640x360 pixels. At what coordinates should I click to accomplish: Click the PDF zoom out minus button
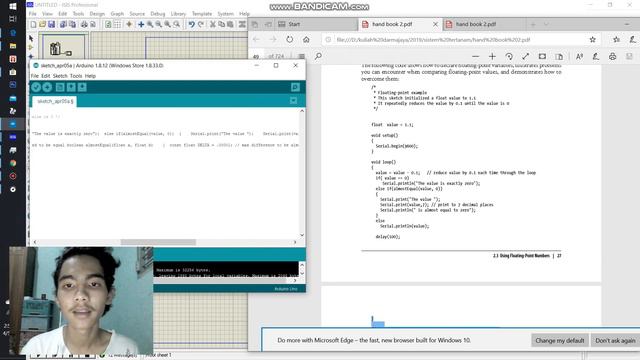pos(476,56)
